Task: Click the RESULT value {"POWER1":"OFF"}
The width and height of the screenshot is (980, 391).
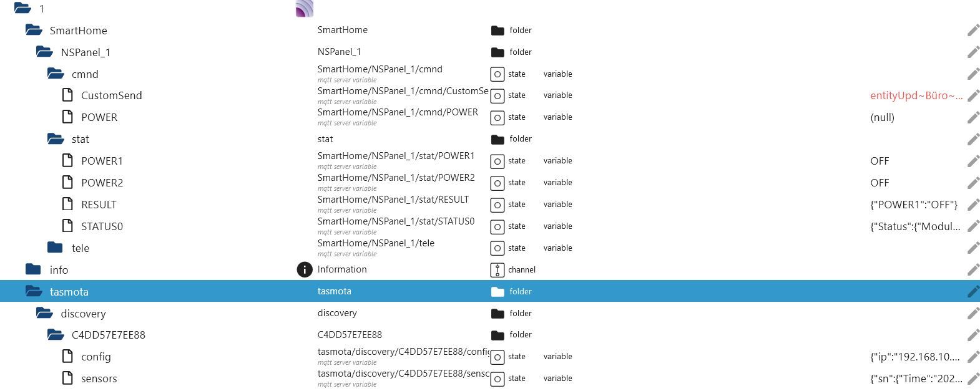Action: (913, 205)
